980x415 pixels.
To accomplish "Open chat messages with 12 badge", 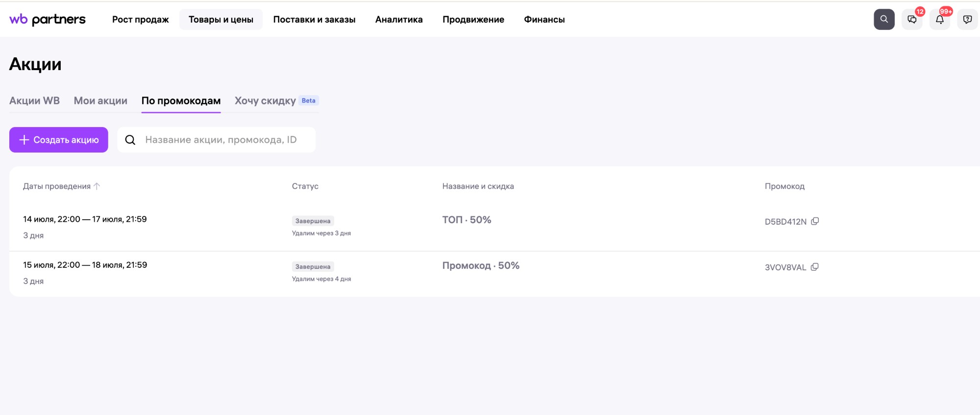I will (912, 20).
